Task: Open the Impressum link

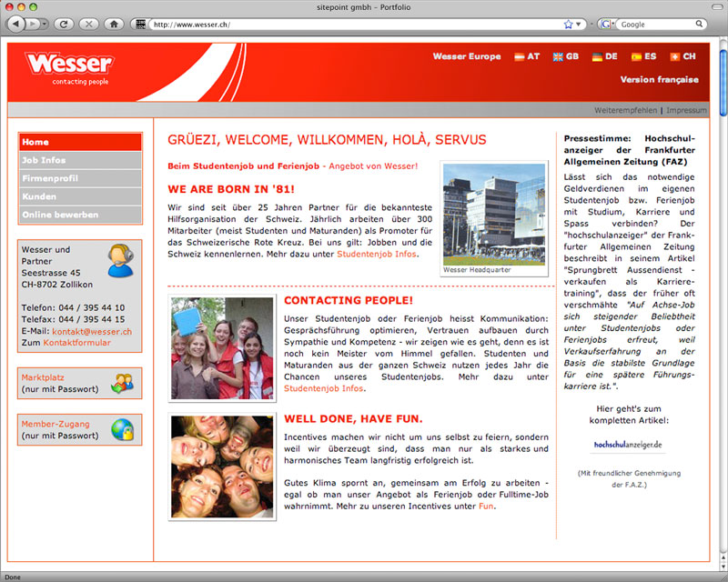Action: [x=686, y=110]
